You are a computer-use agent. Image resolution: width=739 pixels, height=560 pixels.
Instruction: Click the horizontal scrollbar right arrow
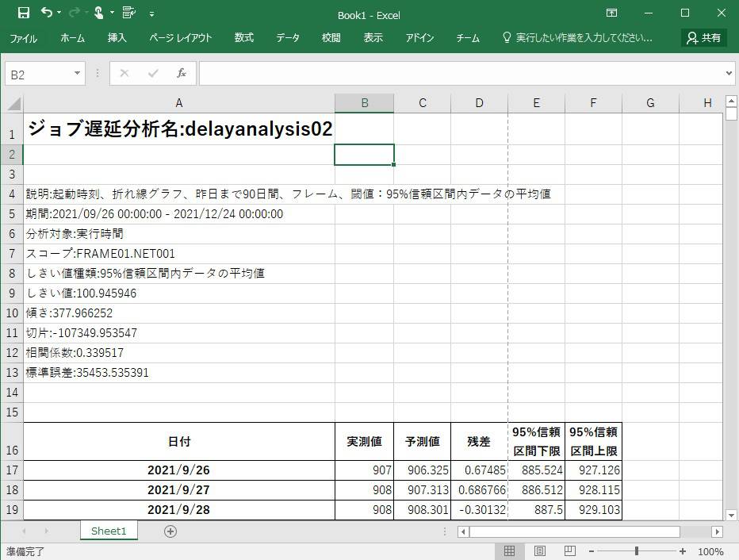(x=717, y=531)
